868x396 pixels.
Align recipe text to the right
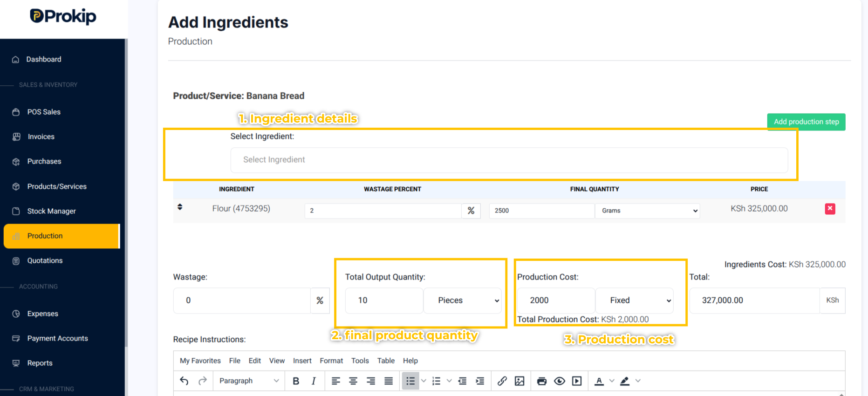(x=371, y=381)
